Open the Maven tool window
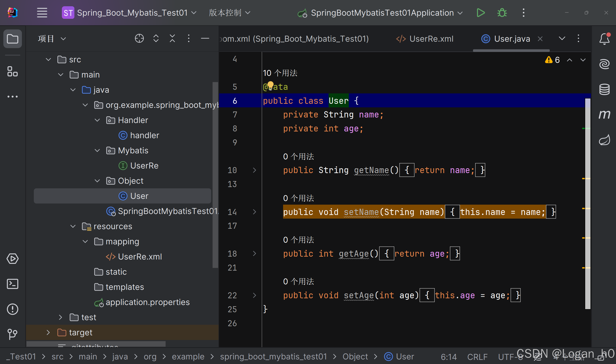 [604, 114]
